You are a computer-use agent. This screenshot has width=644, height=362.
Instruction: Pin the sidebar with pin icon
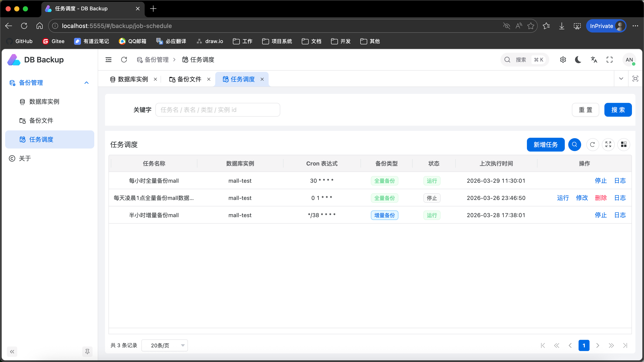(87, 351)
